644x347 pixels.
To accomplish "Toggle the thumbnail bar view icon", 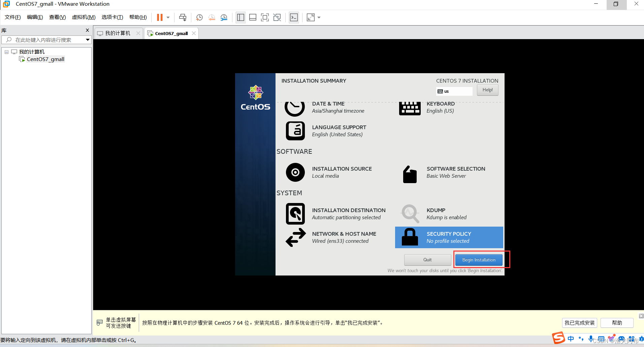I will (253, 17).
